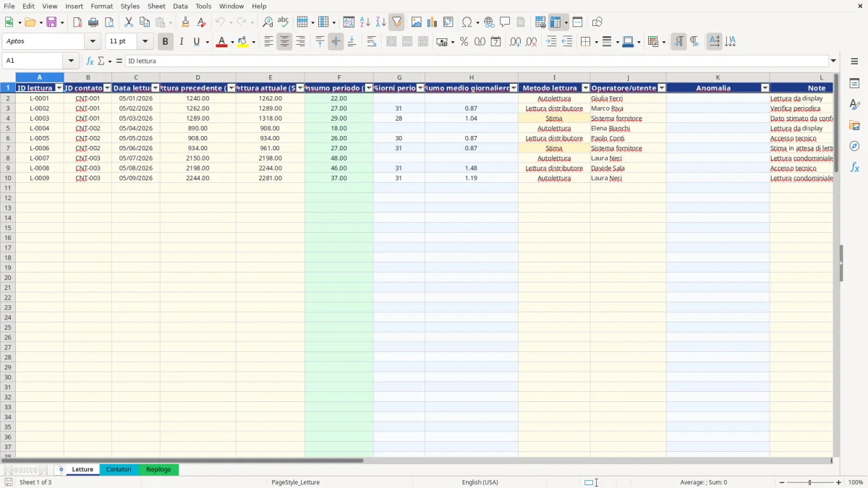Switch to the Contatori sheet tab
Screen dimensions: 868x488
click(x=119, y=470)
